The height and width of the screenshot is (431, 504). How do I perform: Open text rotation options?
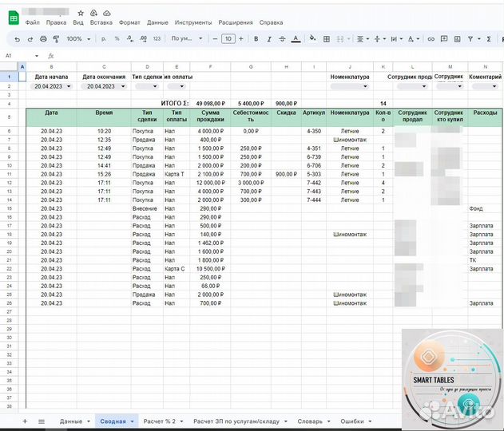[414, 39]
